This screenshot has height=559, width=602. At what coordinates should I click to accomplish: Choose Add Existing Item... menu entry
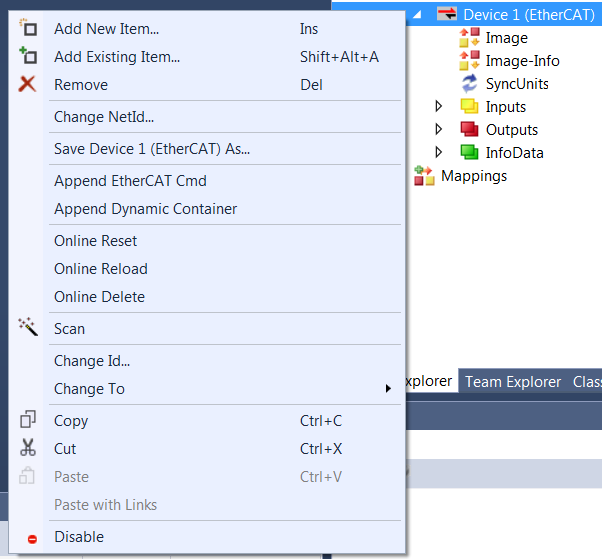click(x=206, y=57)
